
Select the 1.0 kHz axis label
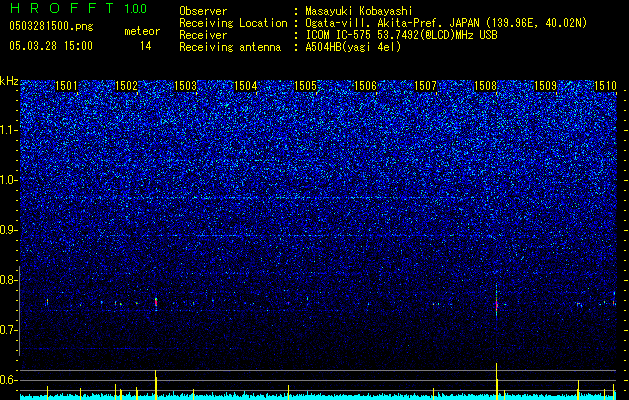[8, 180]
